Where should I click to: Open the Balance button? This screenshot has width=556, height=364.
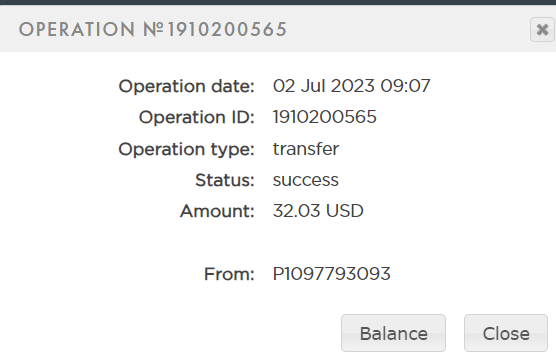click(393, 333)
